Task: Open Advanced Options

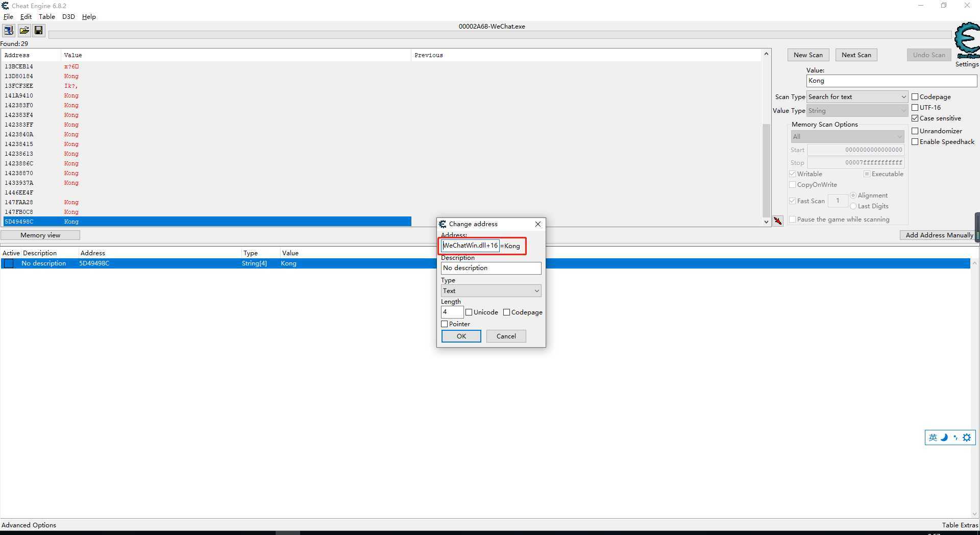Action: (29, 525)
